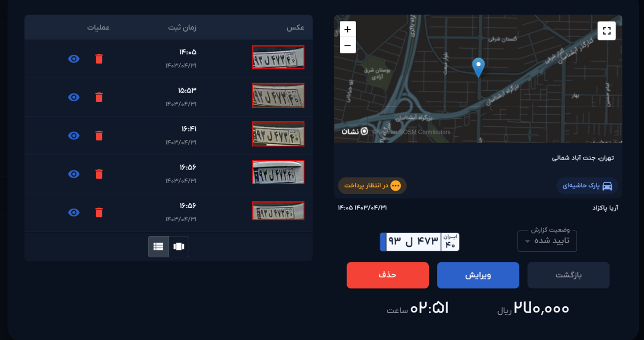Open the first license plate thumbnail
Viewport: 644px width, 340px height.
pos(278,58)
